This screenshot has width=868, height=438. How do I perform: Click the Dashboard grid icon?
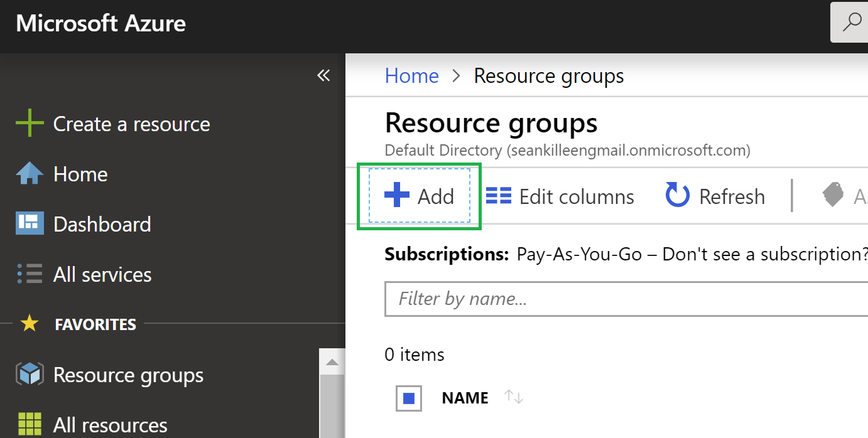[28, 223]
